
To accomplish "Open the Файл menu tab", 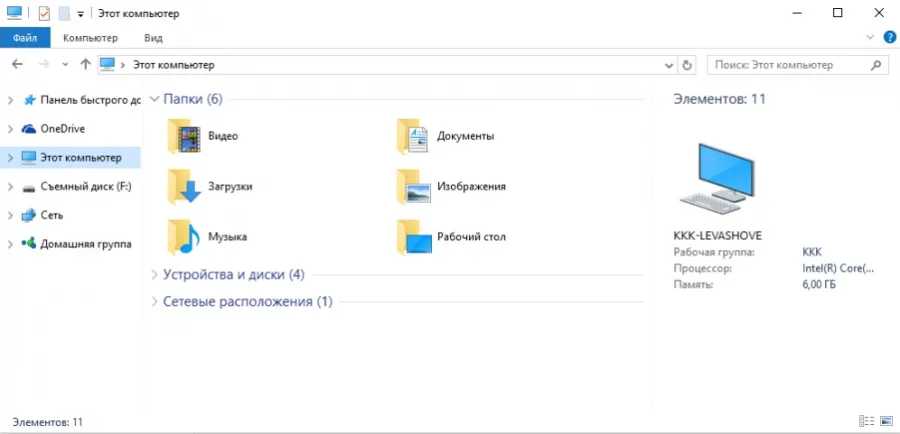I will [x=25, y=38].
